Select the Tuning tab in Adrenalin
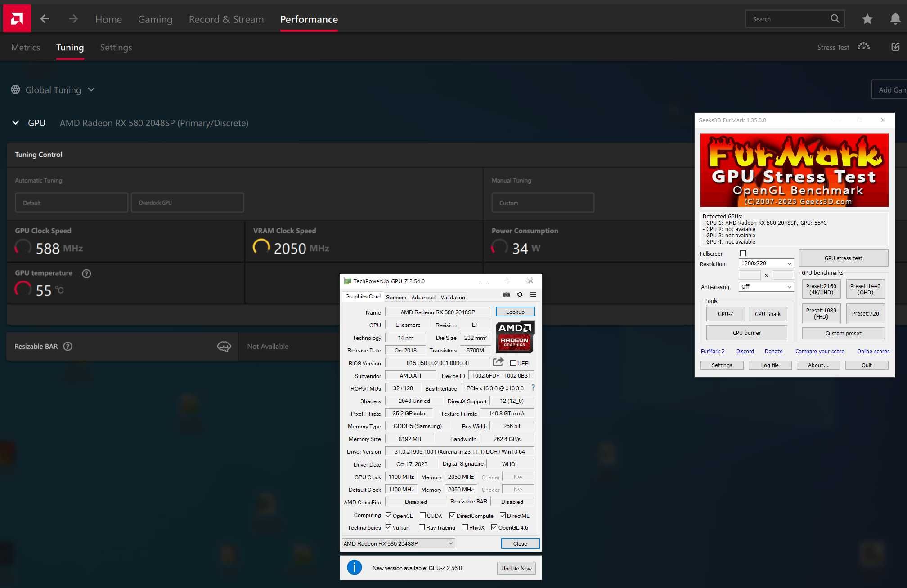The image size is (907, 588). coord(70,47)
